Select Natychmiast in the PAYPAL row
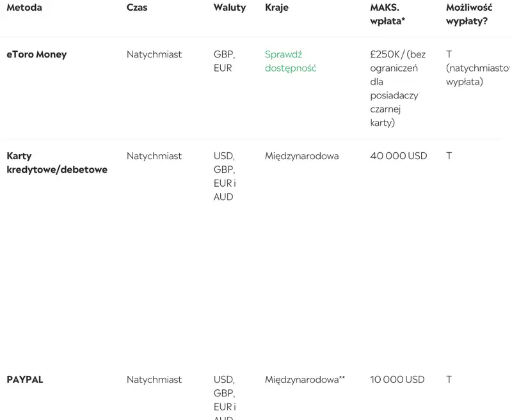This screenshot has height=420, width=512. pos(154,380)
